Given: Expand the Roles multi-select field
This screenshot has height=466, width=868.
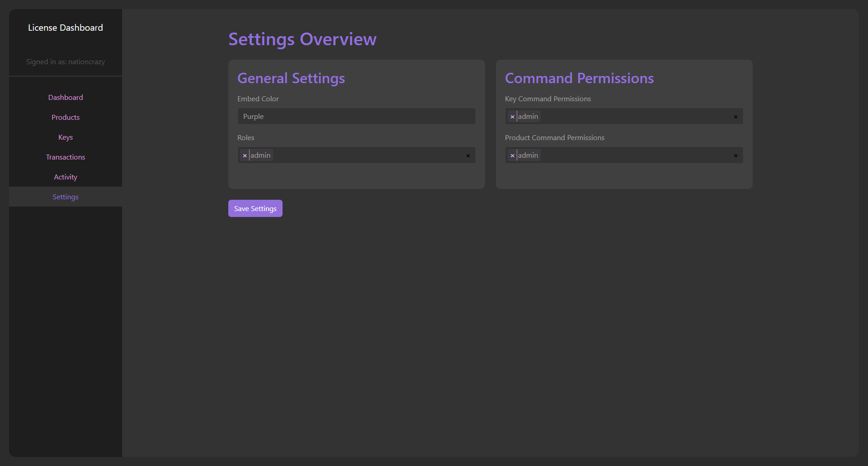Looking at the screenshot, I should click(366, 155).
